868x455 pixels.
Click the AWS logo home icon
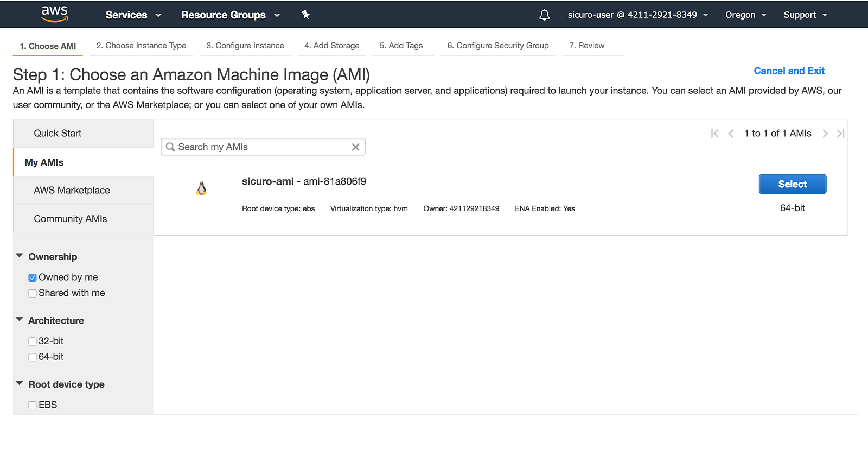(55, 14)
